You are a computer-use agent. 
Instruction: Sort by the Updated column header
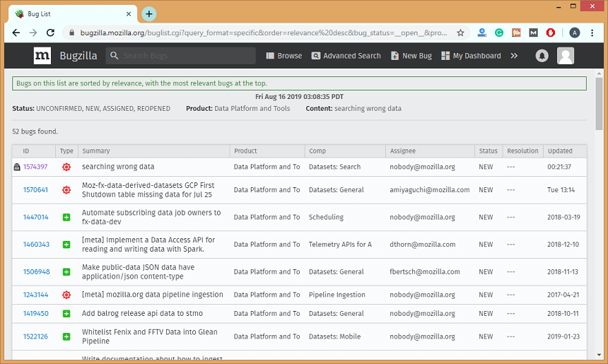coord(560,151)
